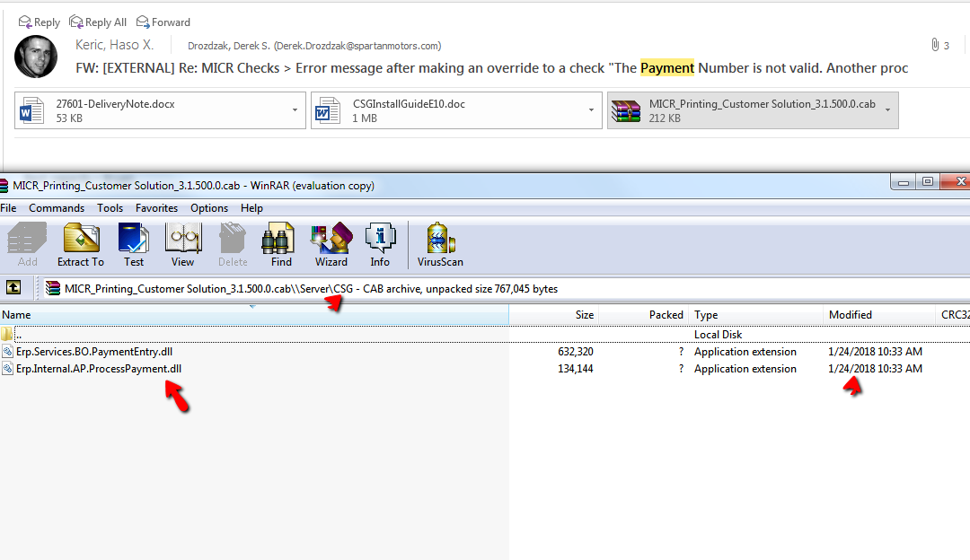Click the Extract To toolbar icon
This screenshot has width=970, height=560.
coord(81,245)
